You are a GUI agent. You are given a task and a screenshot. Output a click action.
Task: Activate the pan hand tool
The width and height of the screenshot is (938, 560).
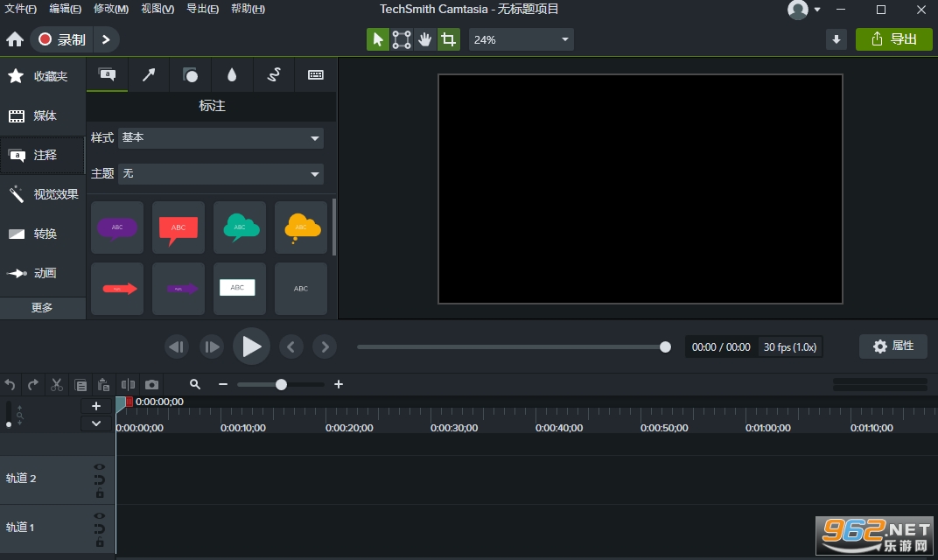(x=424, y=39)
